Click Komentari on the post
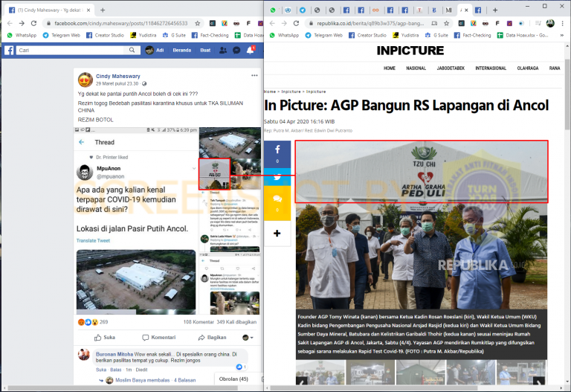The height and width of the screenshot is (392, 571). point(159,338)
